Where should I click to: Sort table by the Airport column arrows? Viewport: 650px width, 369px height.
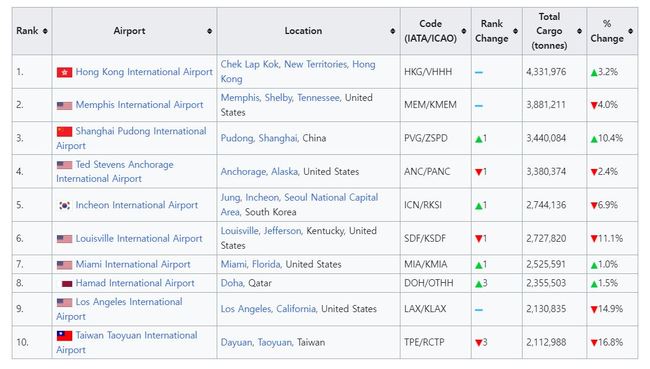[x=210, y=31]
